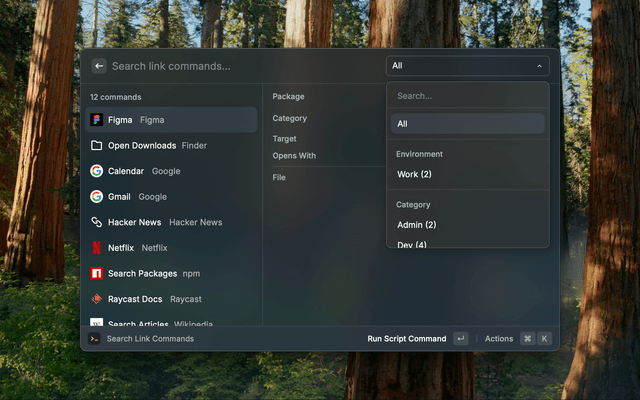640x400 pixels.
Task: Click the dropdown filter Search field
Action: 468,96
